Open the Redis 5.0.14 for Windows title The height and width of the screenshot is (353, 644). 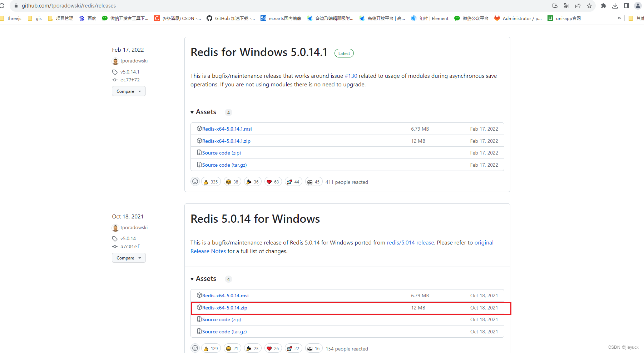pyautogui.click(x=255, y=219)
